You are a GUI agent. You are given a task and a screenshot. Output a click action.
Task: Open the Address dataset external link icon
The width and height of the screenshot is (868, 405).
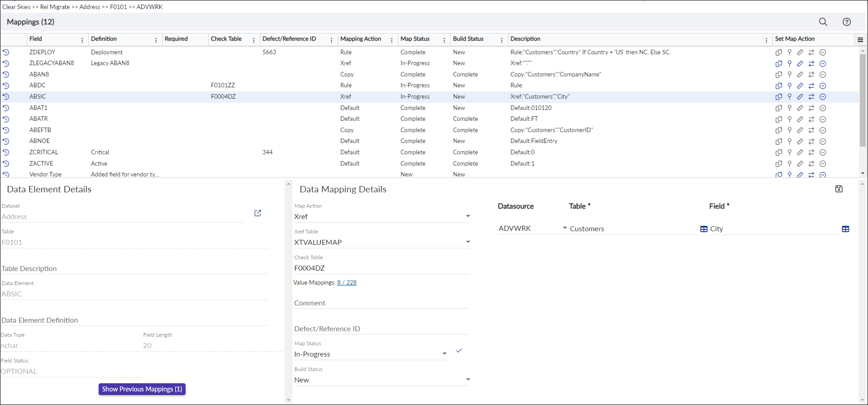(258, 213)
